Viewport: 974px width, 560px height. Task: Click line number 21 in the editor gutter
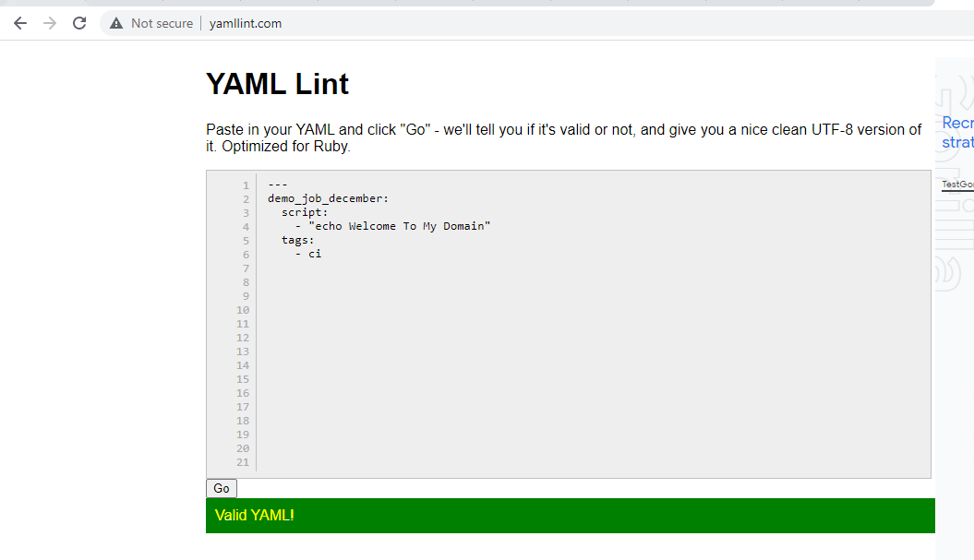click(x=242, y=462)
